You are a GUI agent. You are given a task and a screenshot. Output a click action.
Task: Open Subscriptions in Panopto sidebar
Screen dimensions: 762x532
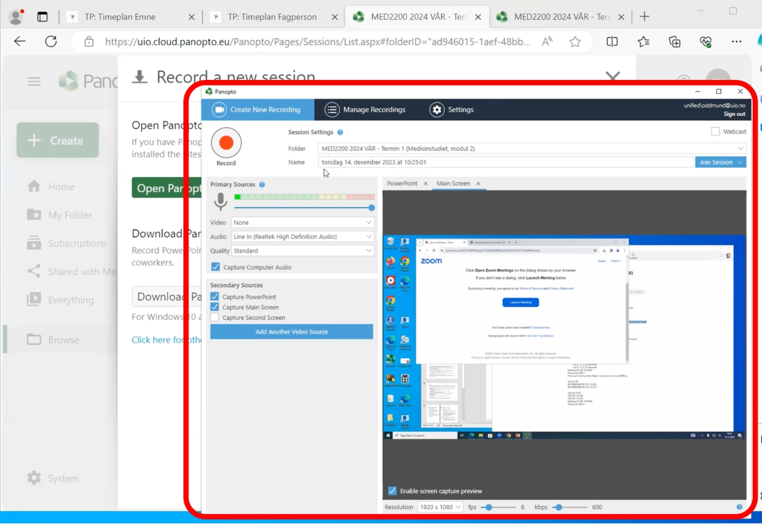(x=67, y=243)
